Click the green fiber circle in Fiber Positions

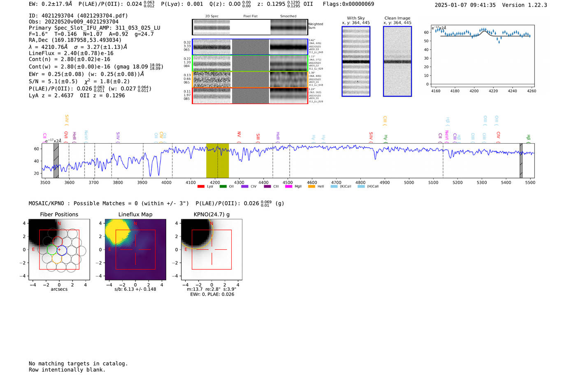pyautogui.click(x=52, y=250)
